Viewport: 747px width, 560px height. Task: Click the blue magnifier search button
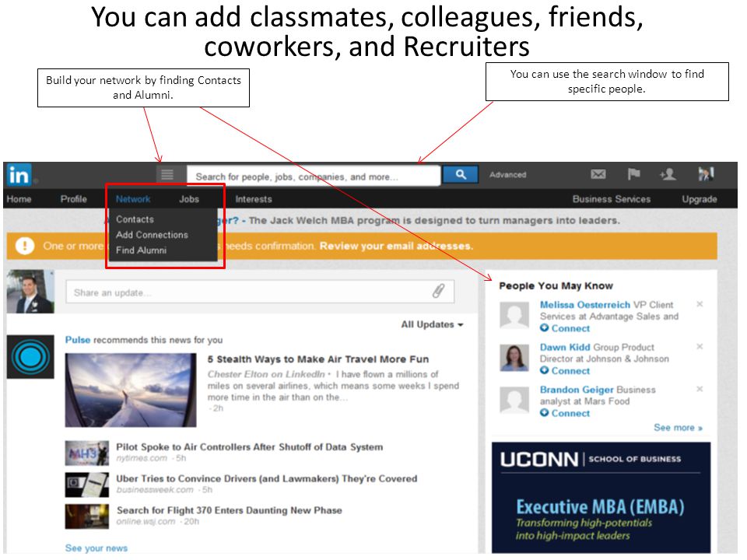460,175
